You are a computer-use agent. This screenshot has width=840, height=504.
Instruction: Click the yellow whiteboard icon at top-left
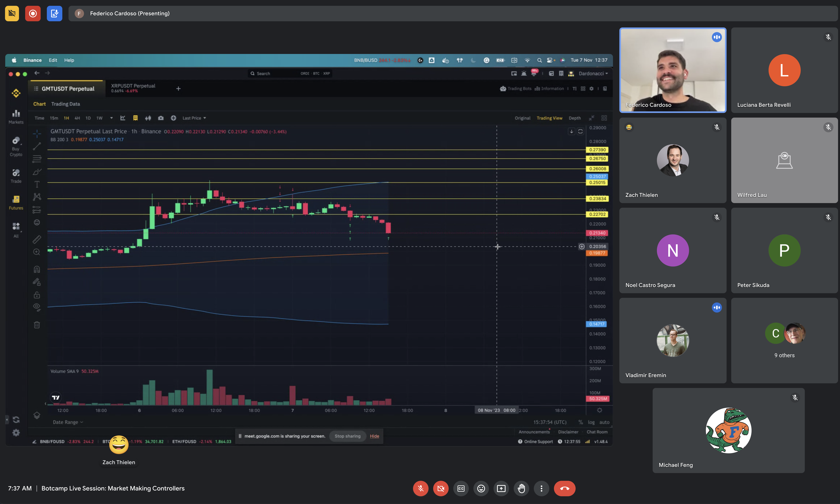pos(12,14)
